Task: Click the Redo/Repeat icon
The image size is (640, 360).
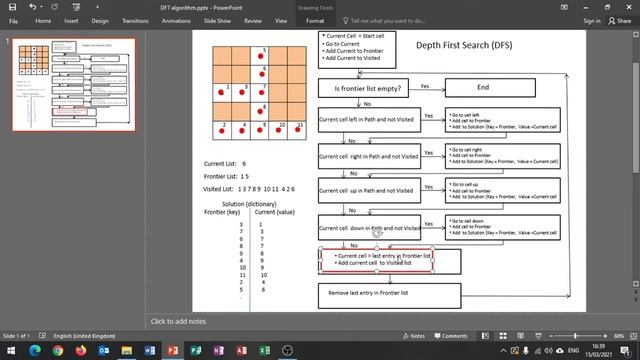Action: [x=54, y=7]
